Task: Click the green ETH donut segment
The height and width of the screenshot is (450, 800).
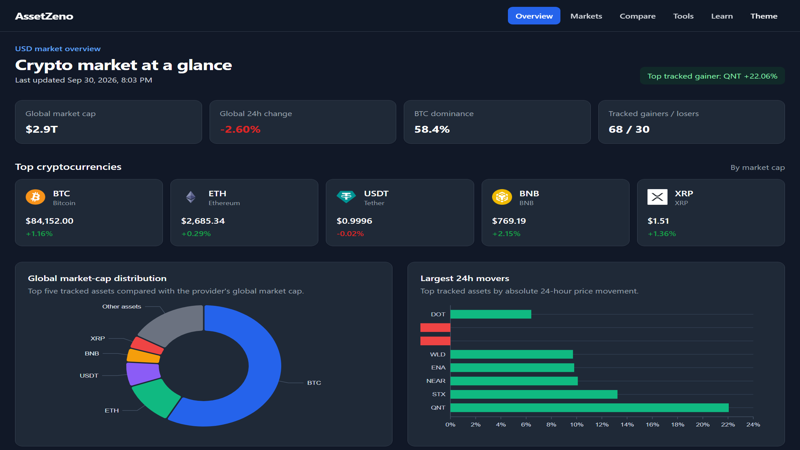Action: pyautogui.click(x=156, y=399)
